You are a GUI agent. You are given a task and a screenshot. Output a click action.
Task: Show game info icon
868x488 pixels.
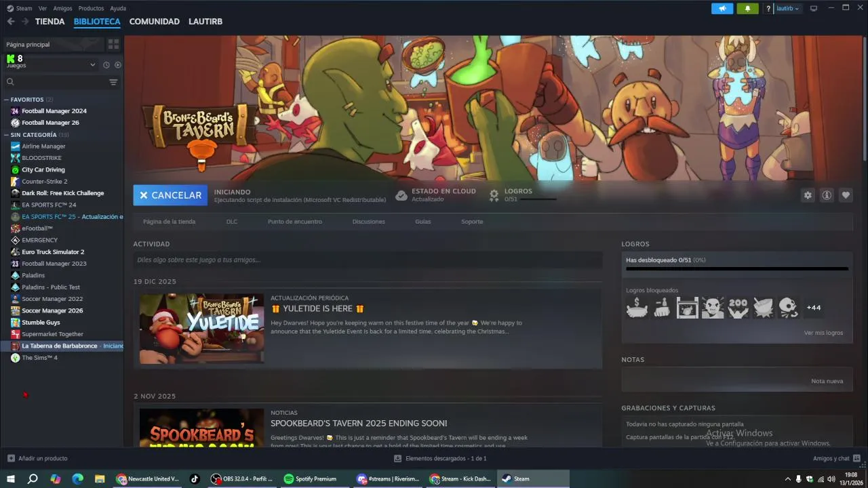(827, 195)
